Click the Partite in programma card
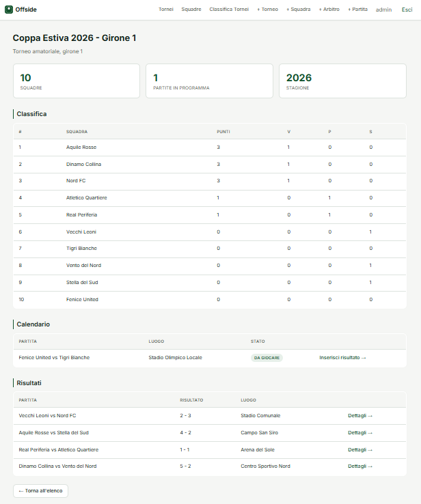Image resolution: width=421 pixels, height=504 pixels. click(209, 81)
